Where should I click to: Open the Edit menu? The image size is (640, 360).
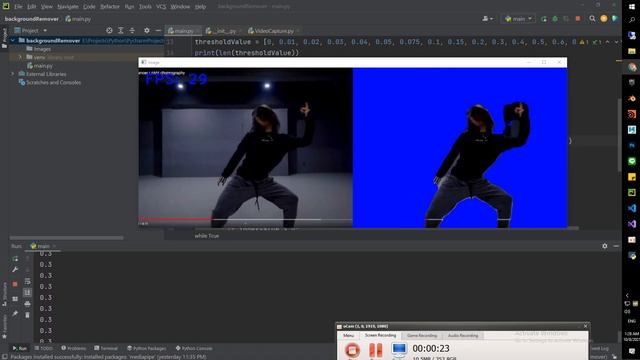click(x=32, y=7)
